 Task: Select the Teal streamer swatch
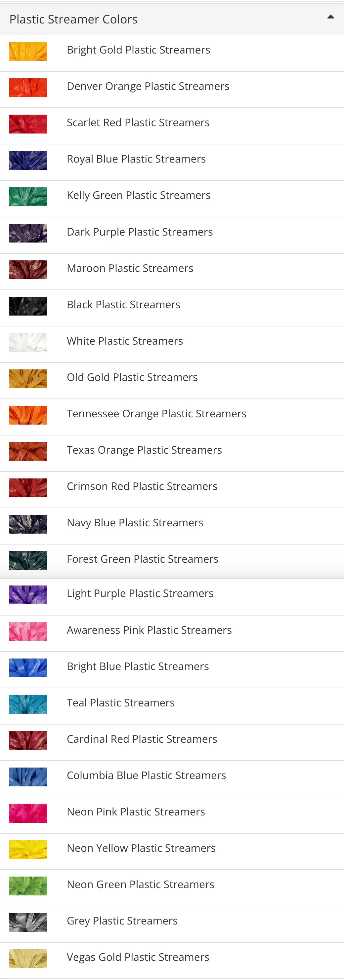point(28,704)
